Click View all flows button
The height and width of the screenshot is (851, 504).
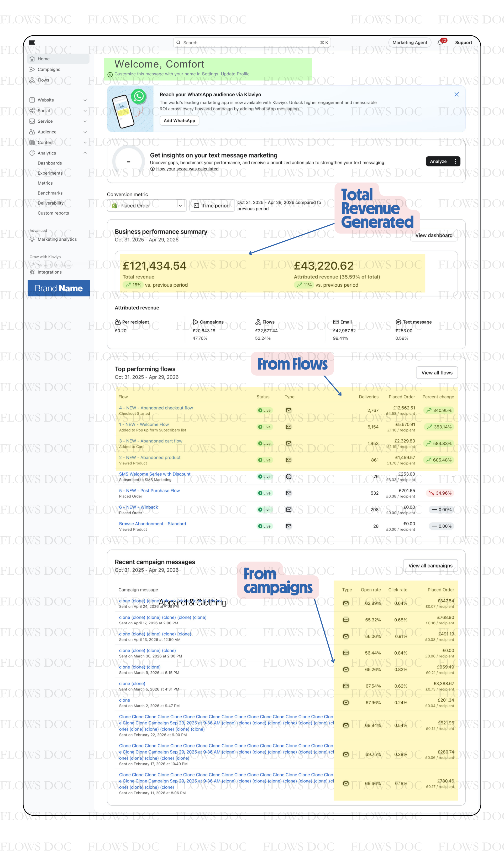[x=437, y=373]
